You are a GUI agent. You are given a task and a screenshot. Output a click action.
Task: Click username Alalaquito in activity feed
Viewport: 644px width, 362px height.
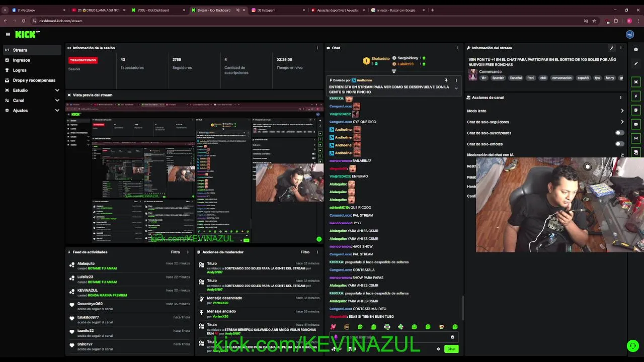[86, 263]
